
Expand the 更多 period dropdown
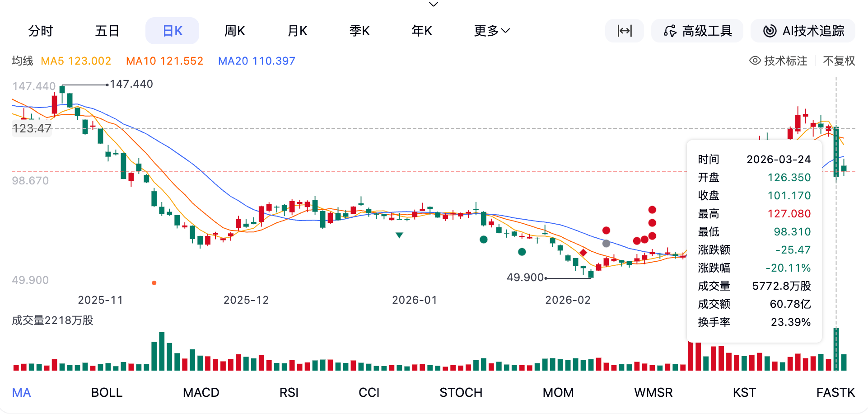point(492,31)
